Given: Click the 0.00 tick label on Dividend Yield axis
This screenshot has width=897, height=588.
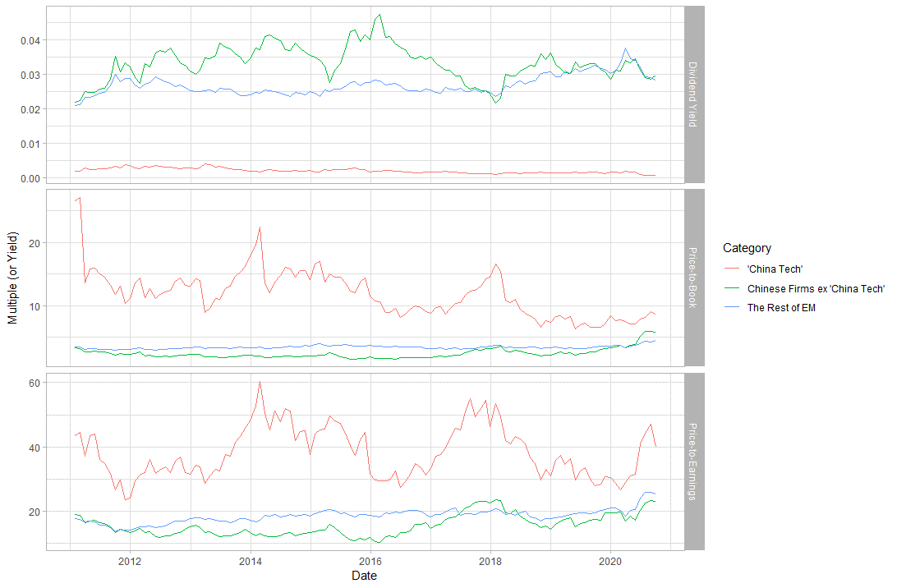Looking at the screenshot, I should [30, 178].
